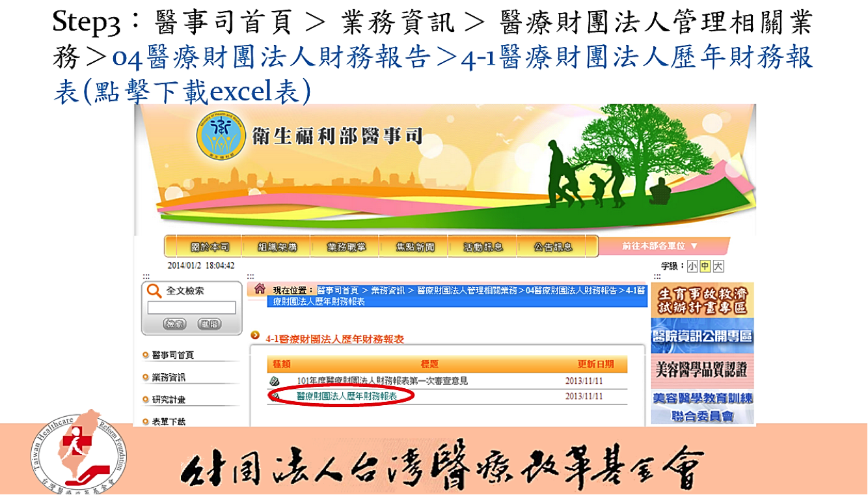Viewport: 868px width, 495px height.
Task: Open the 美容醫學品質認證 banner
Action: [703, 371]
